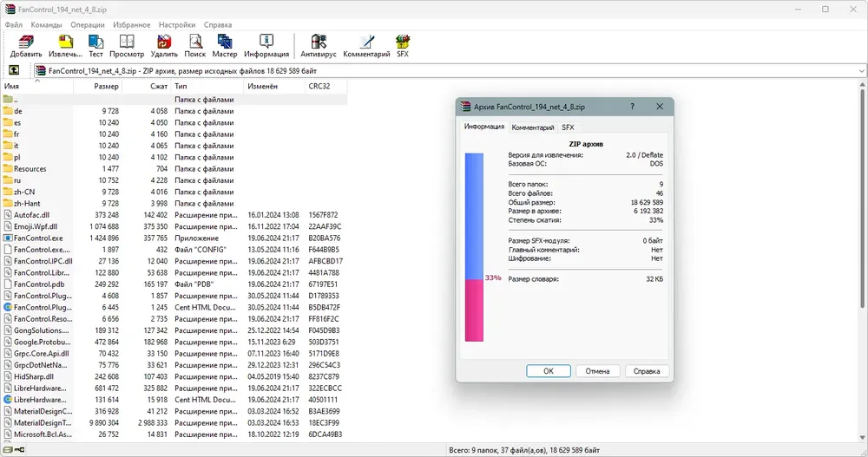Open the Настройки menu
868x457 pixels.
point(177,25)
